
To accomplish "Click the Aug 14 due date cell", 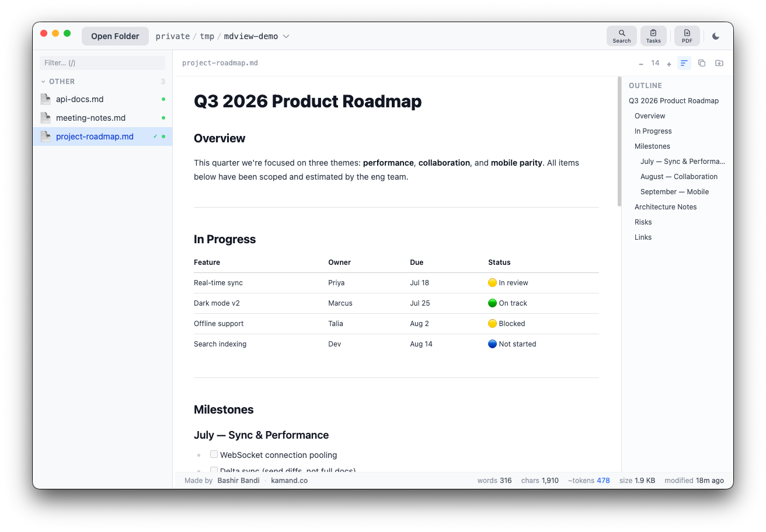I will pyautogui.click(x=421, y=344).
